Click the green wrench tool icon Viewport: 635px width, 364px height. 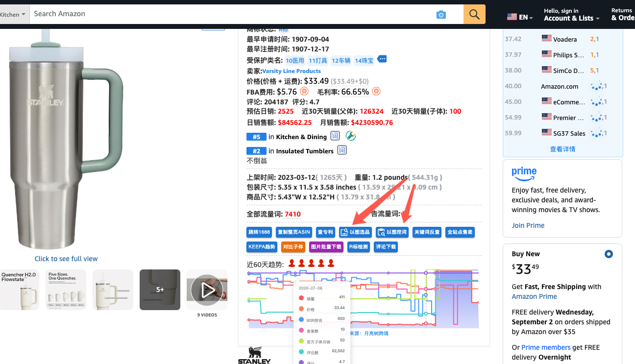coord(350,136)
